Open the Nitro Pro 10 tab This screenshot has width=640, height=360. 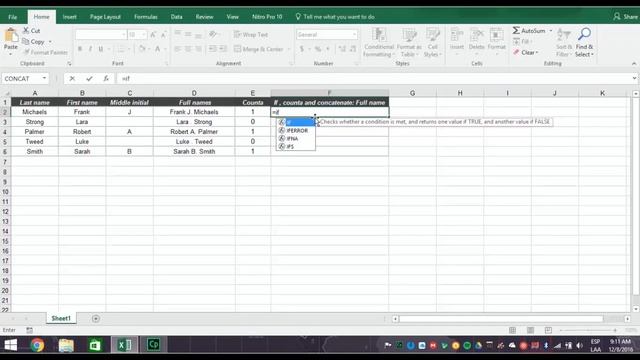tap(267, 17)
